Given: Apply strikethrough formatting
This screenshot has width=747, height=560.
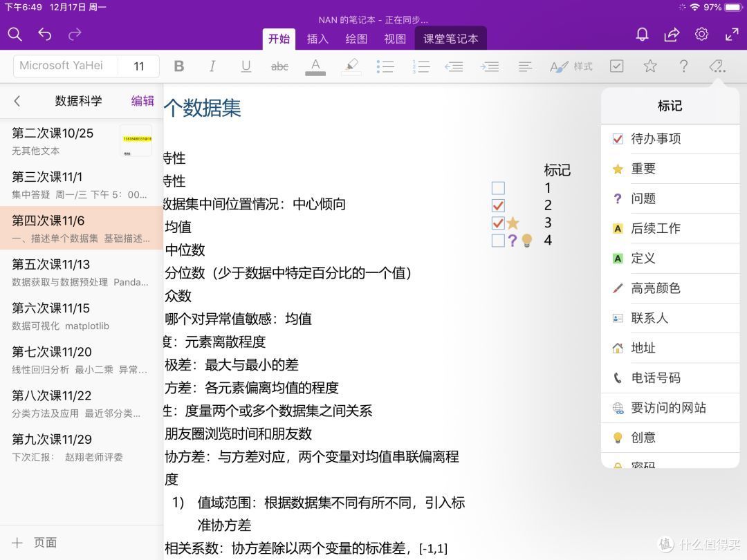Looking at the screenshot, I should coord(279,66).
